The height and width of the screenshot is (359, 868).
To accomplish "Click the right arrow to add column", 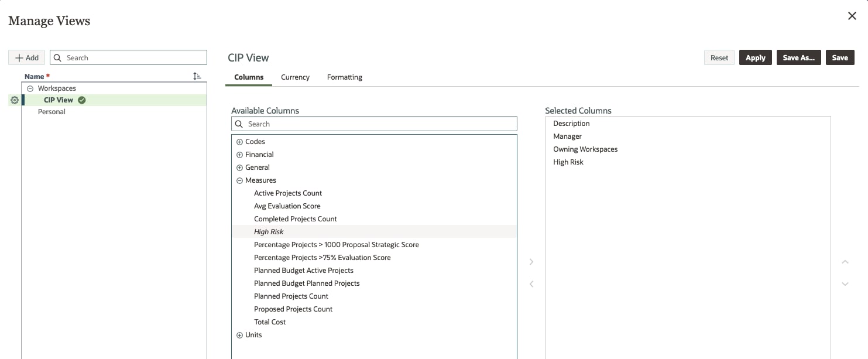I will (x=531, y=262).
